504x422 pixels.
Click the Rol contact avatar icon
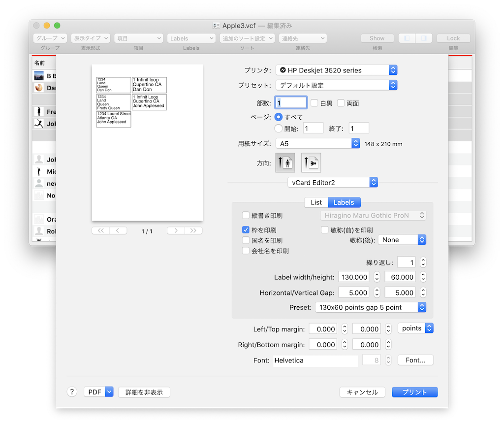click(39, 231)
